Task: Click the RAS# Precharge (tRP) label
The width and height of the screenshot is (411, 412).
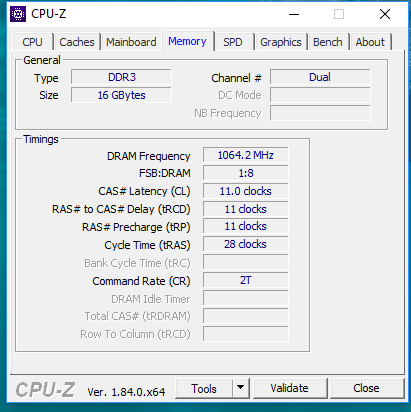Action: click(x=136, y=227)
